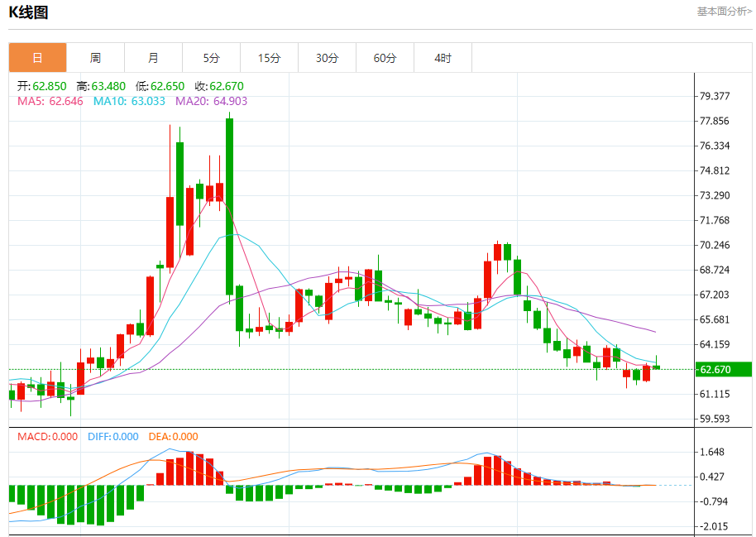Click the 0.427 MACD axis label
Image resolution: width=756 pixels, height=537 pixels.
[712, 477]
